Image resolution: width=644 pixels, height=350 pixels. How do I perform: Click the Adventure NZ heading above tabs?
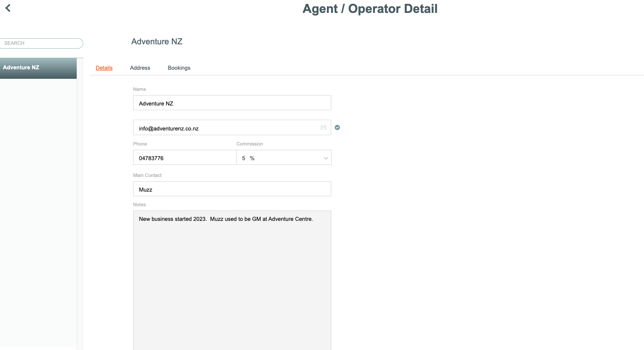coord(157,42)
